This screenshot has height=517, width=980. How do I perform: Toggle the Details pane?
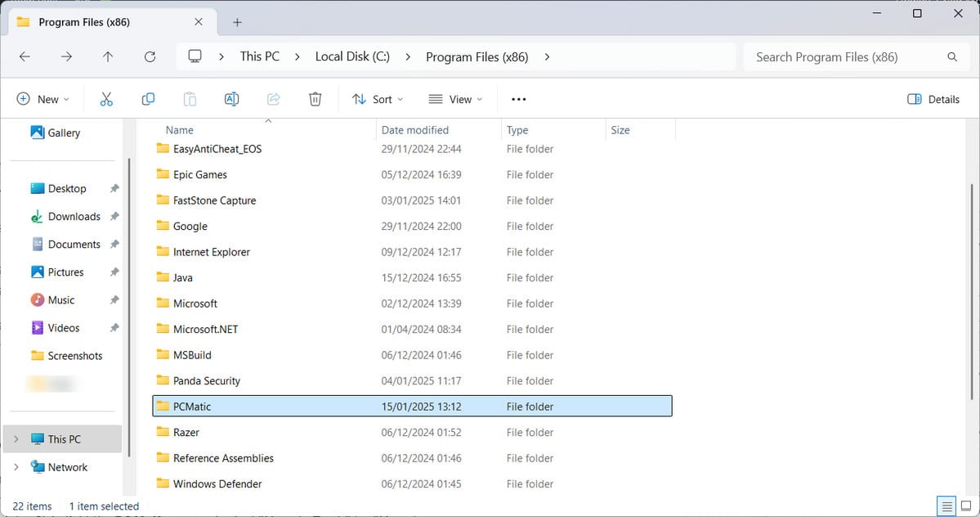click(933, 99)
